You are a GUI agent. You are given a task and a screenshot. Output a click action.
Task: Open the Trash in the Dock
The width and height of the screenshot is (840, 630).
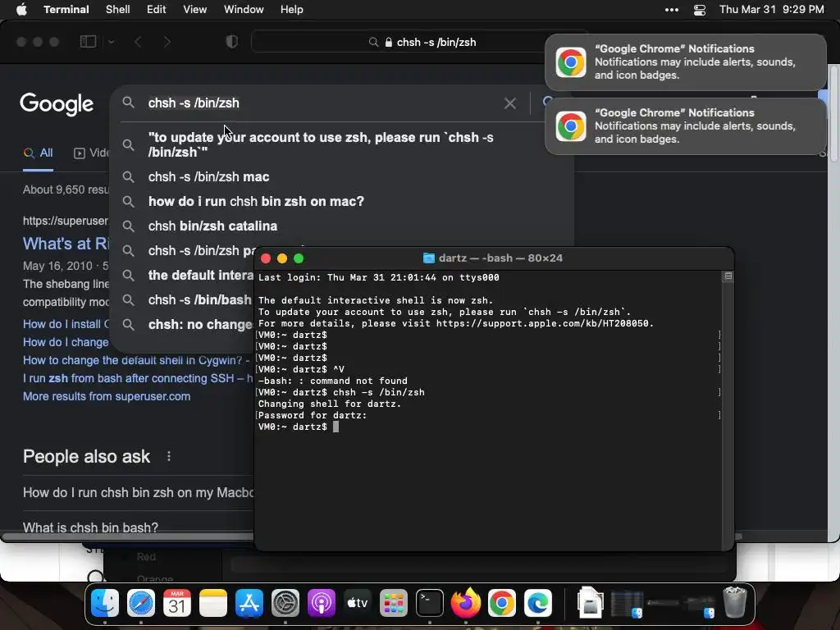[x=735, y=603]
